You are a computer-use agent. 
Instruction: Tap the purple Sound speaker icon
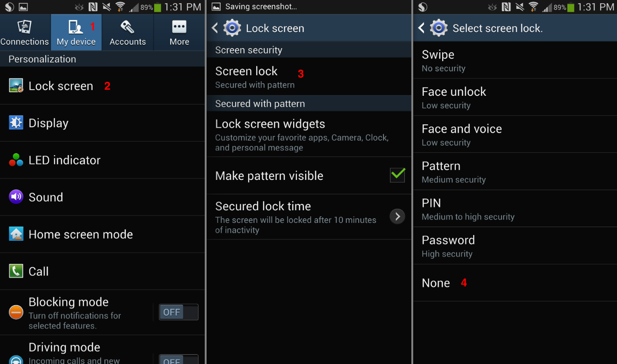(16, 197)
